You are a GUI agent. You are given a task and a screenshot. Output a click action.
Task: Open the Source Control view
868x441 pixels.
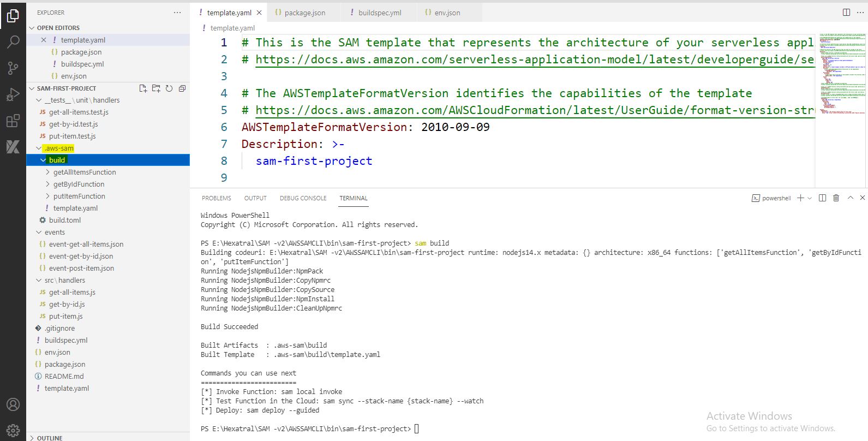[13, 68]
